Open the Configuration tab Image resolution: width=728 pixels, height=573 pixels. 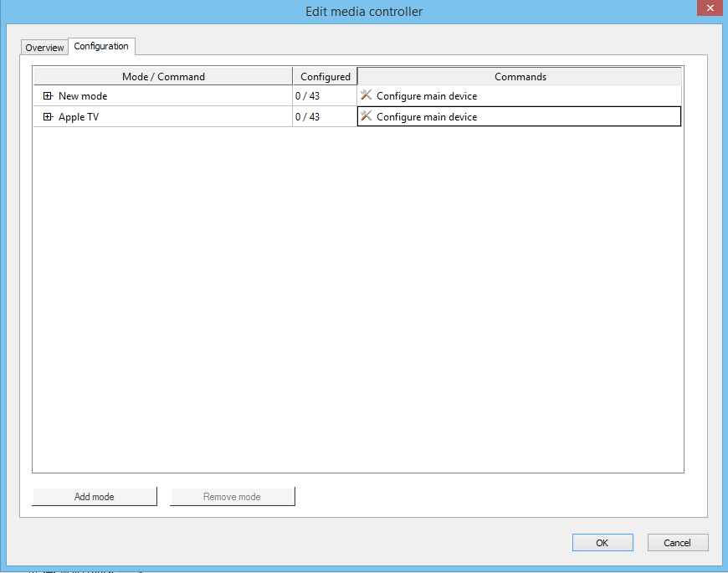tap(101, 46)
